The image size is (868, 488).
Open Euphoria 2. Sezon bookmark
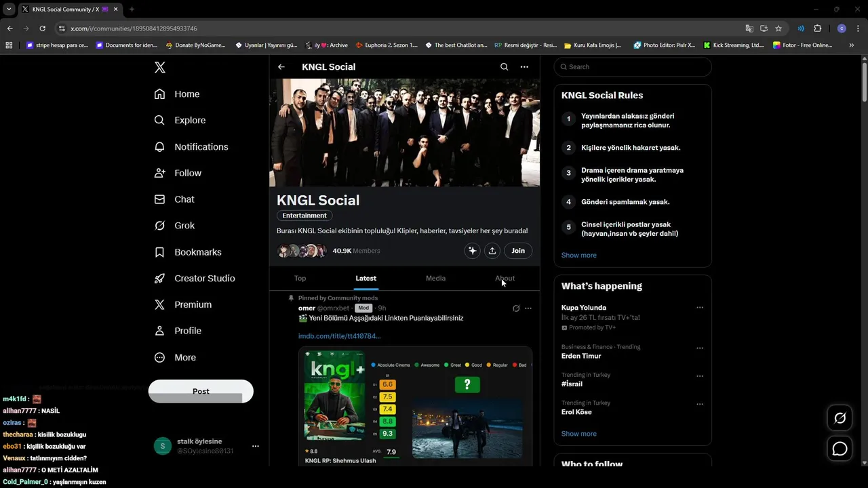[387, 45]
